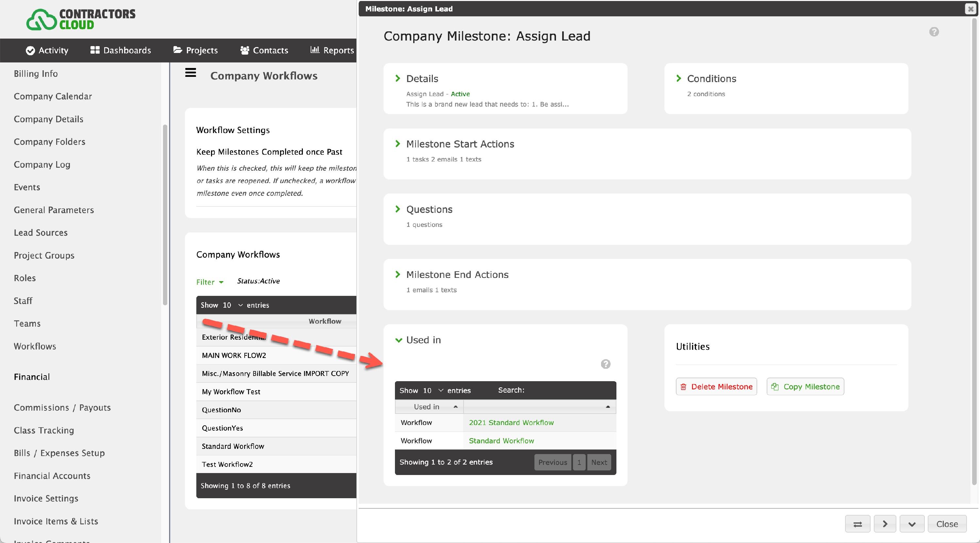Change entries count in Used in table
The image size is (980, 543).
(x=433, y=390)
